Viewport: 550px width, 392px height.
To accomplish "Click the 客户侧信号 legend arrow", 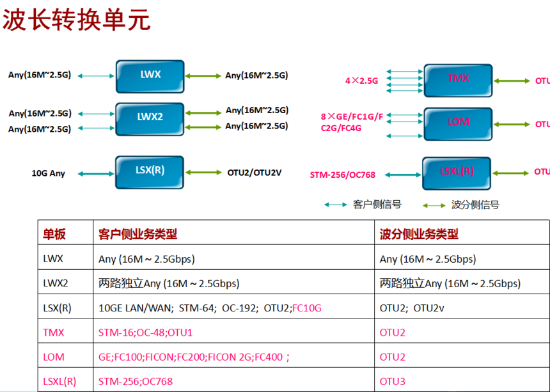I will 334,203.
